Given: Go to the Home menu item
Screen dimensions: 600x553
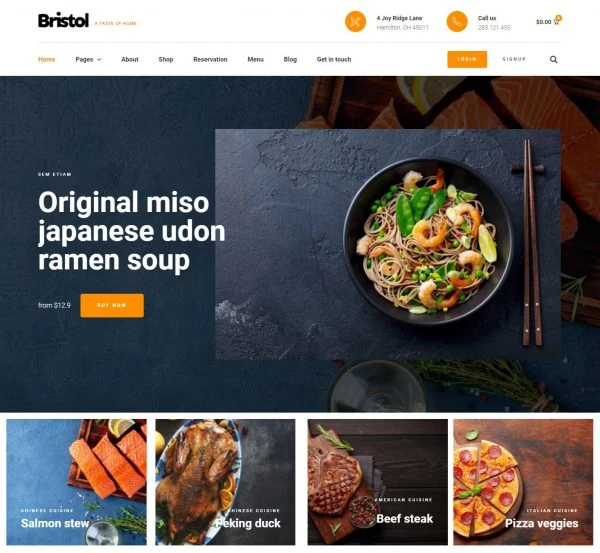Looking at the screenshot, I should click(x=47, y=59).
